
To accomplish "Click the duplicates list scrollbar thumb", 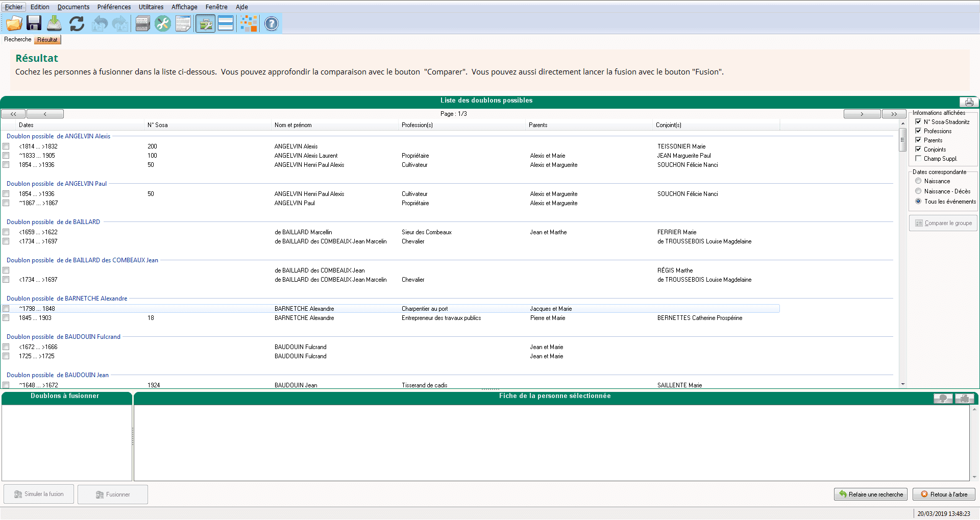I will click(x=902, y=140).
